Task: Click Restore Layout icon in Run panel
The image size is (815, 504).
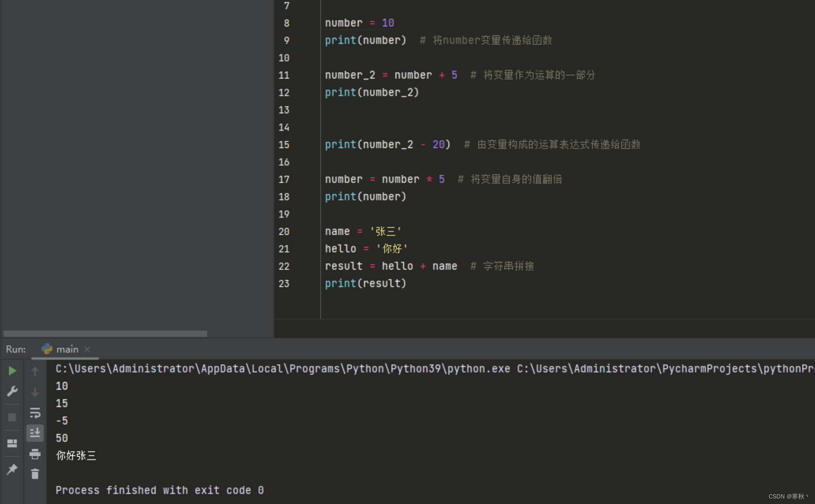Action: pos(12,443)
